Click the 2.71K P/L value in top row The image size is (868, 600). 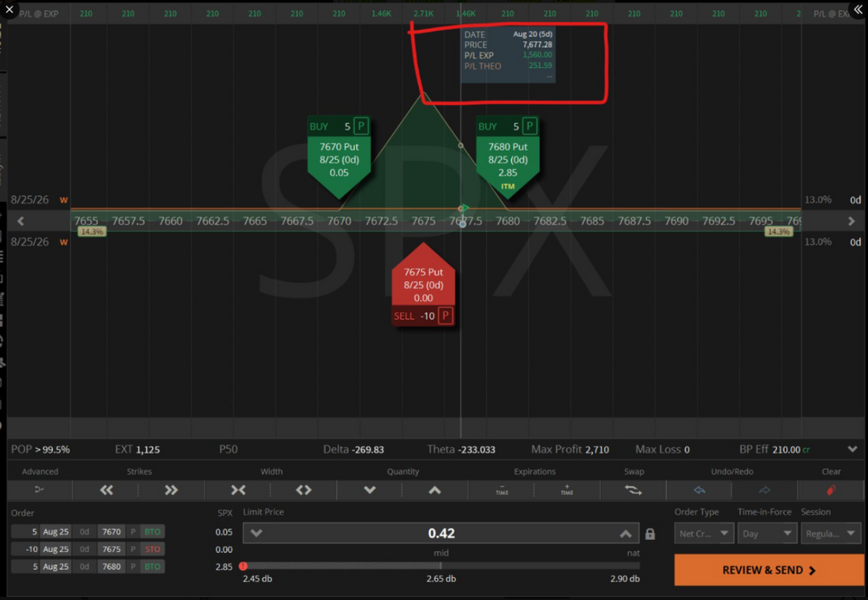click(x=424, y=13)
